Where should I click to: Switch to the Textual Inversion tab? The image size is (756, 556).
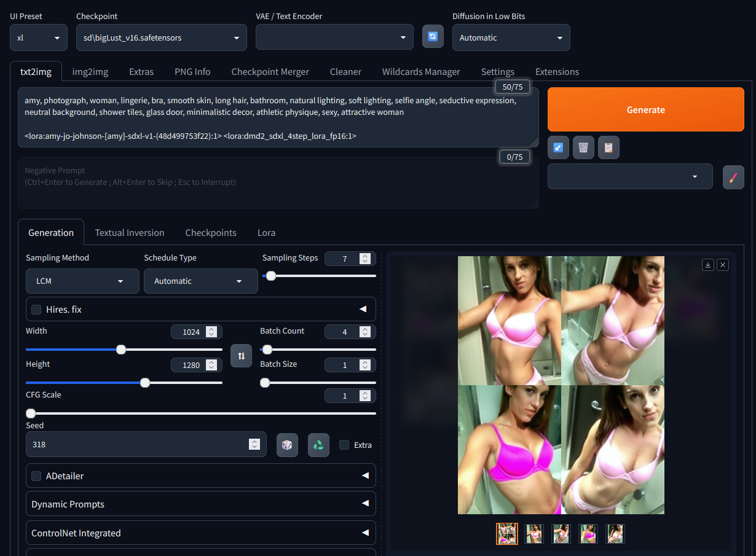[130, 233]
